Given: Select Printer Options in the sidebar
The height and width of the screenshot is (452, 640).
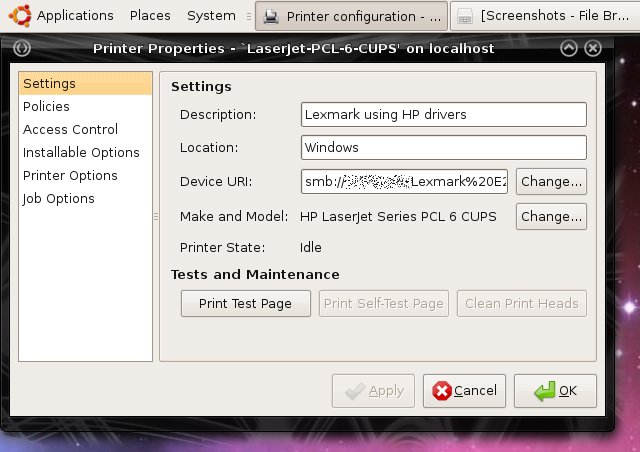Looking at the screenshot, I should [85, 176].
